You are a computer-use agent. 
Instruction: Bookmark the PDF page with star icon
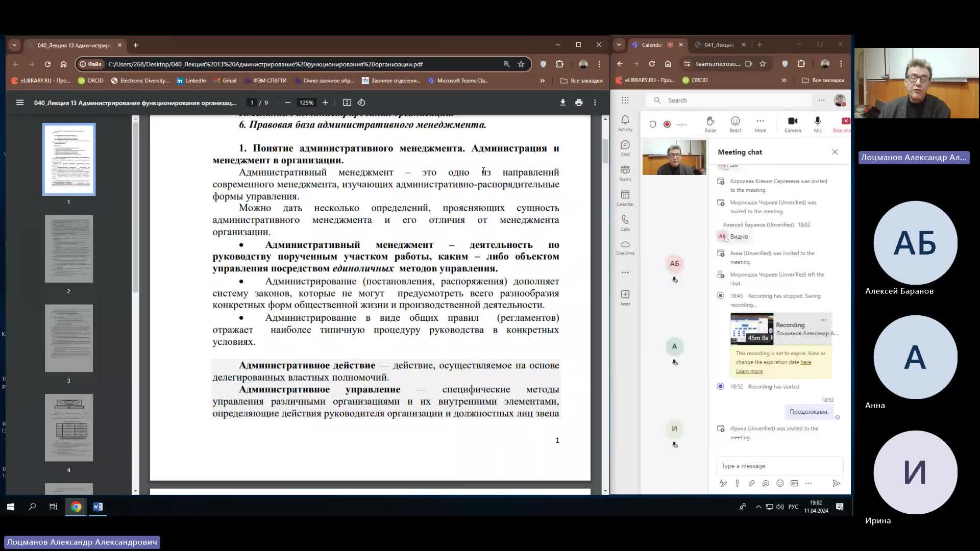click(x=521, y=64)
